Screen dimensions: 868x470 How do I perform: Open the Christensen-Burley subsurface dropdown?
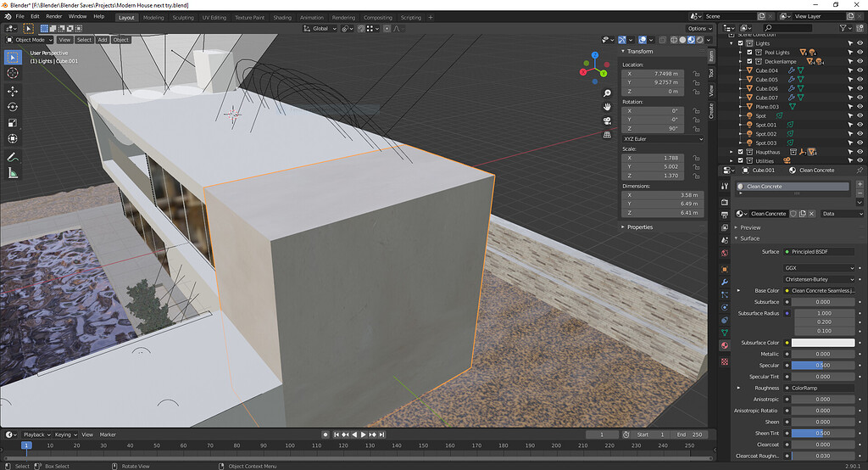click(x=820, y=279)
